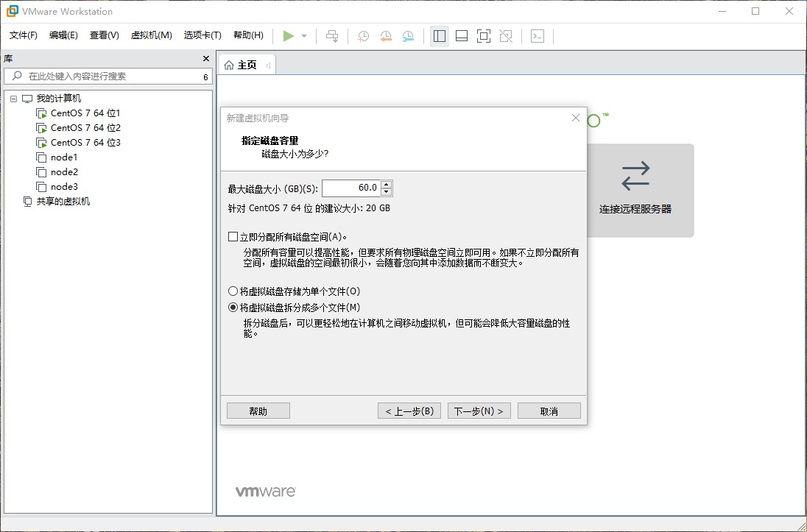Click the vmware logo at bottom
This screenshot has height=532, width=807.
click(266, 492)
